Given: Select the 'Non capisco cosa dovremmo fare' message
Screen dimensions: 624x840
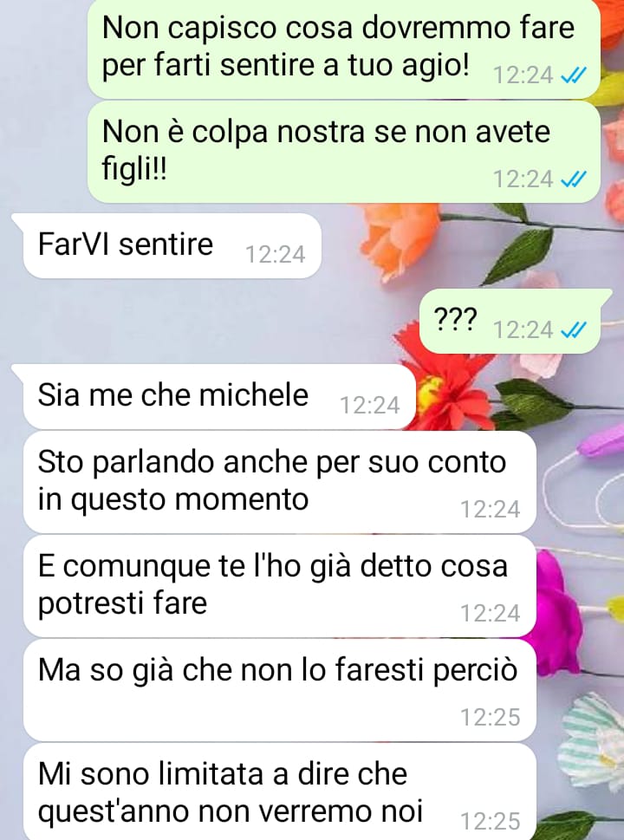Looking at the screenshot, I should pos(344,49).
